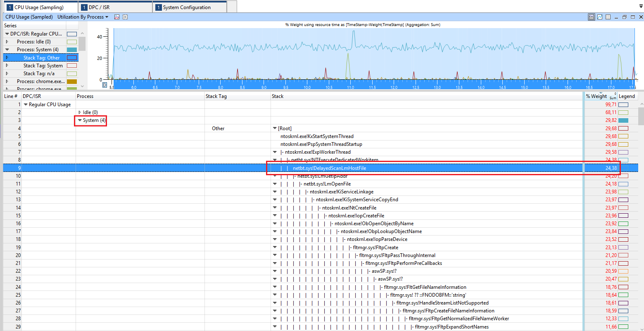
Task: Collapse the System (4) process row
Action: click(80, 120)
